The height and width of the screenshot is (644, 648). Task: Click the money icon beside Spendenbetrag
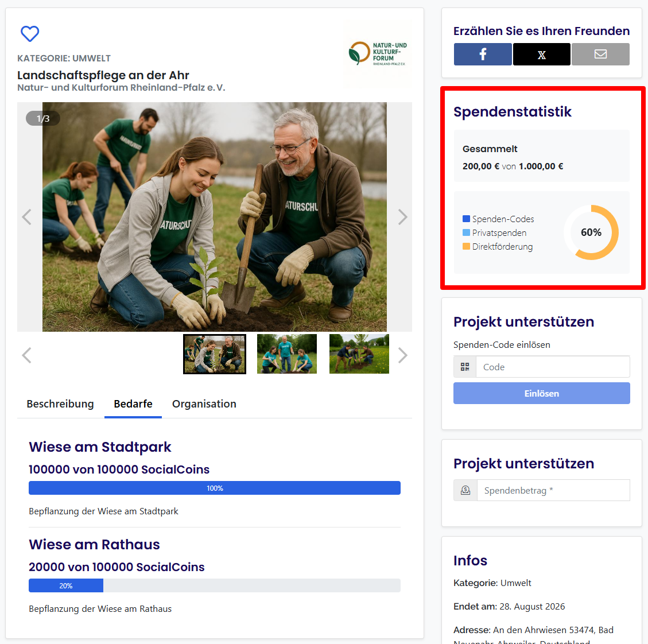[x=465, y=490]
